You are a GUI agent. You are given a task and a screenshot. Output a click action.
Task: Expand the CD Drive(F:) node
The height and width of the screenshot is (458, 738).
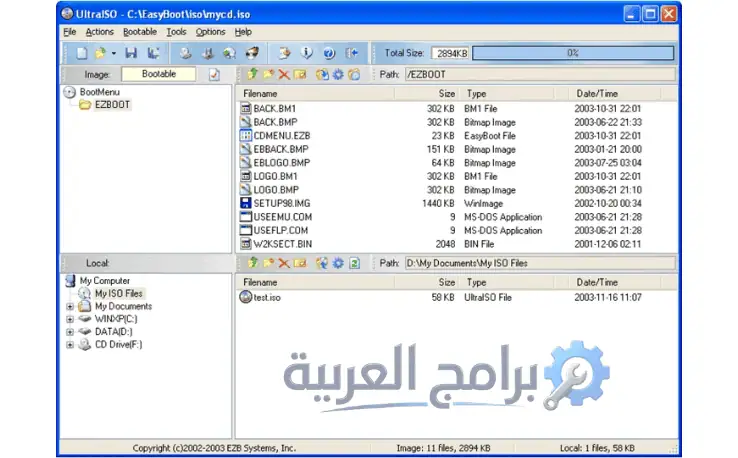(70, 345)
